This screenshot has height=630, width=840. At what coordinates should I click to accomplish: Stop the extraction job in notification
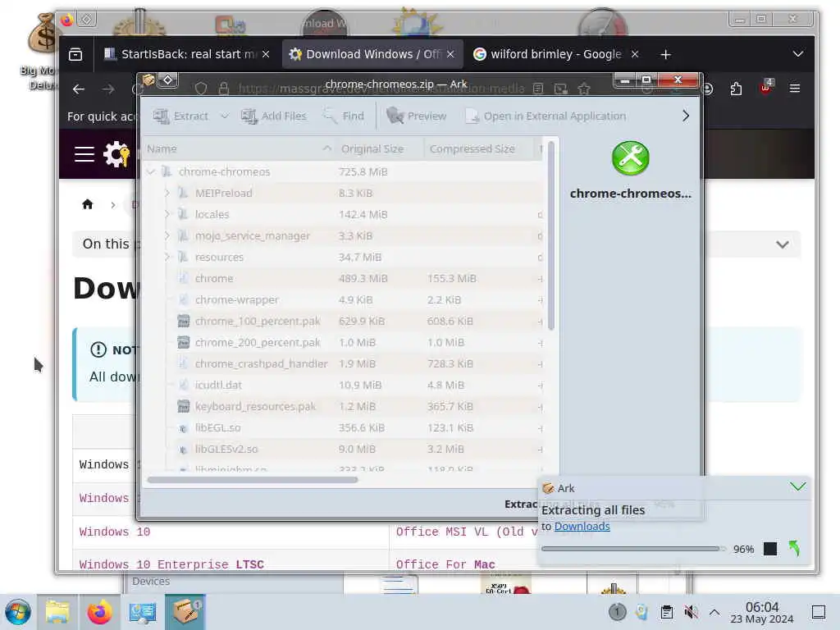click(769, 549)
